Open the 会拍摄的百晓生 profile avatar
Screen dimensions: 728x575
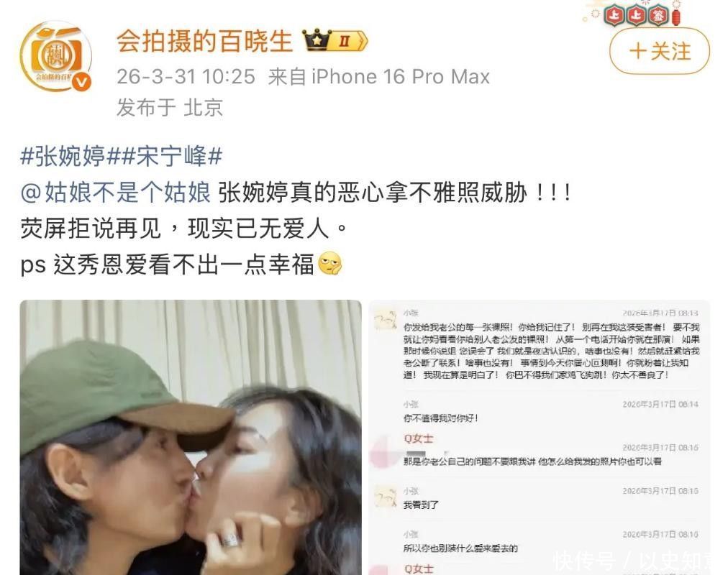tap(55, 56)
